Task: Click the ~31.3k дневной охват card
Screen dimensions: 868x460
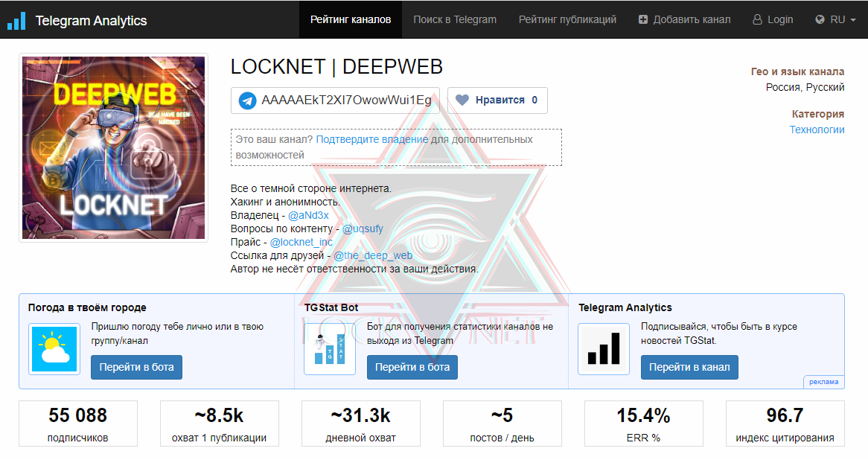Action: (x=361, y=424)
